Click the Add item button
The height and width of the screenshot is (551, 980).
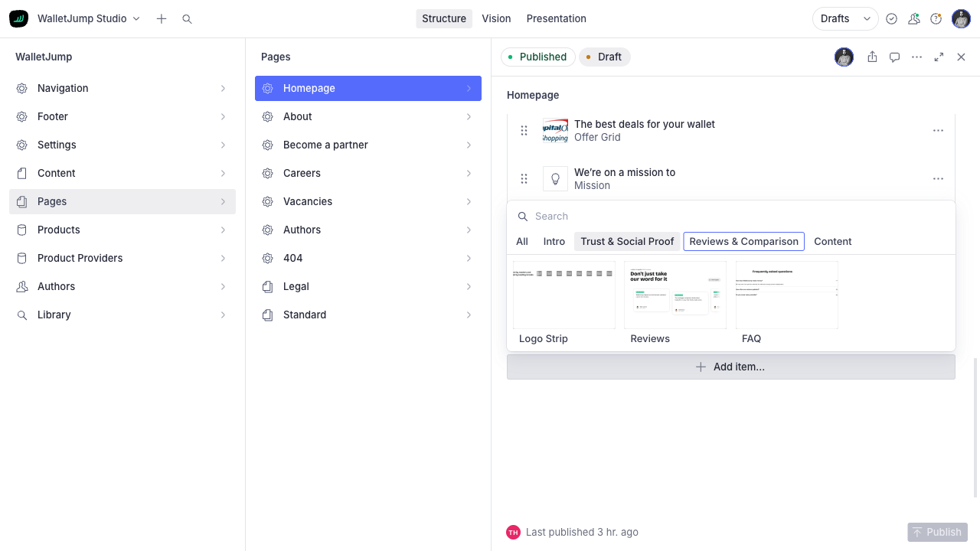point(731,367)
